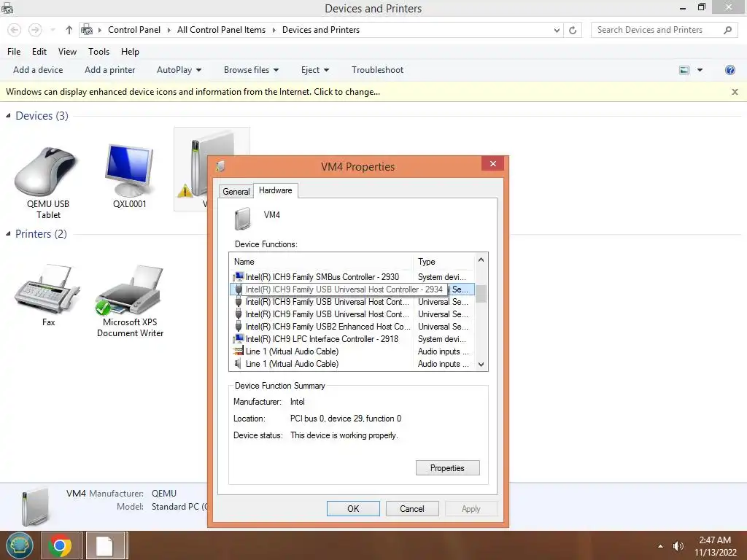Select the Fax printer icon
This screenshot has width=747, height=560.
pos(47,289)
